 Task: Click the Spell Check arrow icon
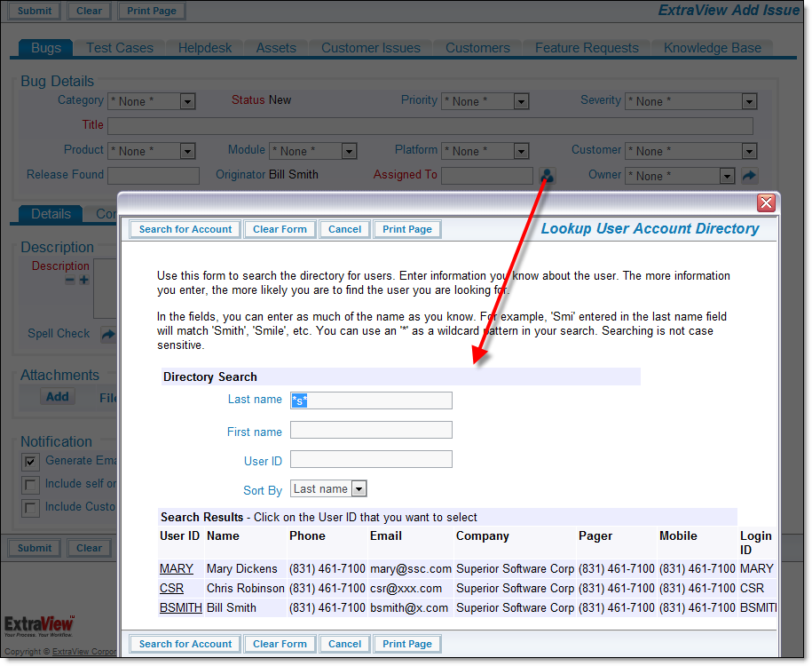(108, 334)
